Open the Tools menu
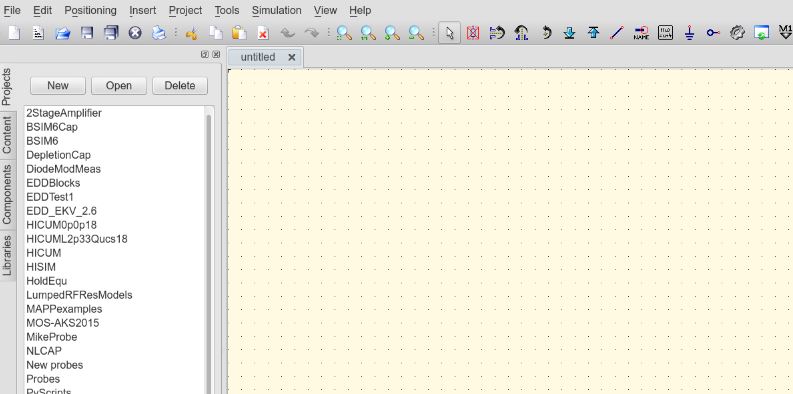The image size is (793, 394). coord(227,10)
